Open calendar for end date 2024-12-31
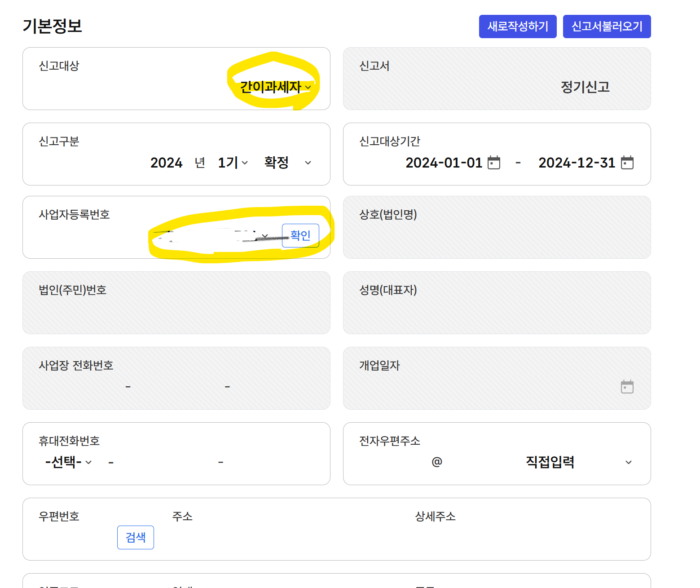The image size is (700, 588). click(627, 162)
